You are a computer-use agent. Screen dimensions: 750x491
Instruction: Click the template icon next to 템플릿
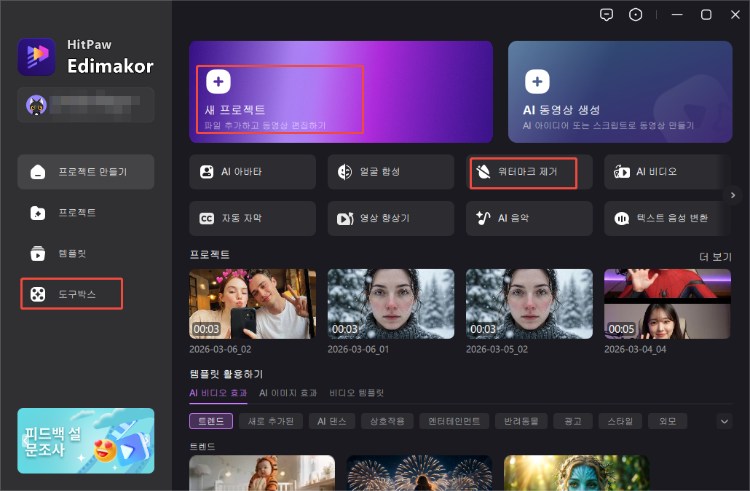tap(38, 253)
